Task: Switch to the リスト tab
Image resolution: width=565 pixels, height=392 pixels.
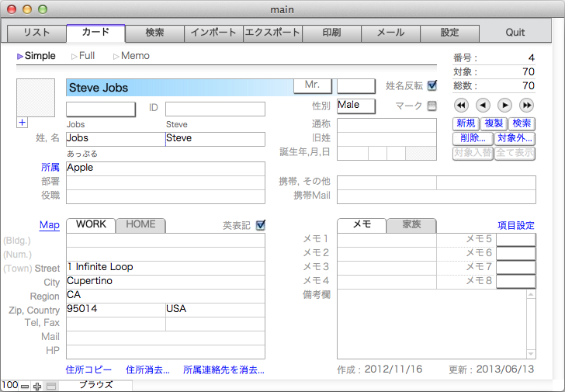Action: (x=36, y=33)
